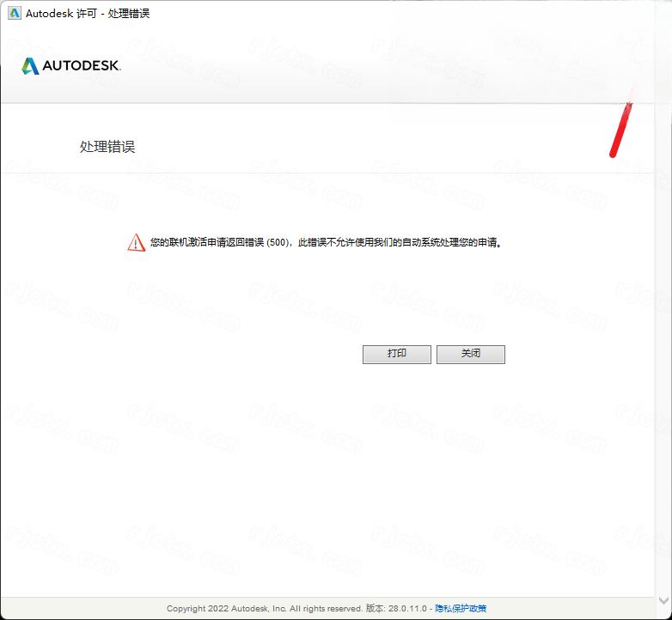672x620 pixels.
Task: Click the 处理错误 heading text
Action: point(107,147)
